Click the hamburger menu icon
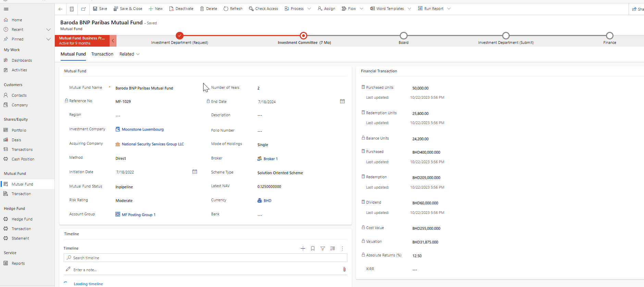644x287 pixels. (x=6, y=9)
